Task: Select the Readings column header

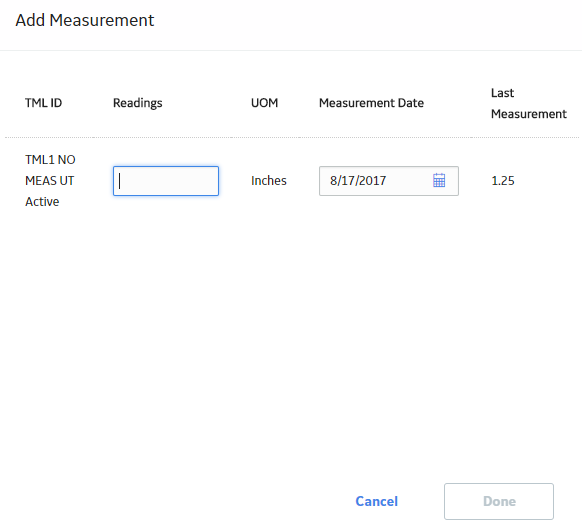Action: click(x=138, y=103)
